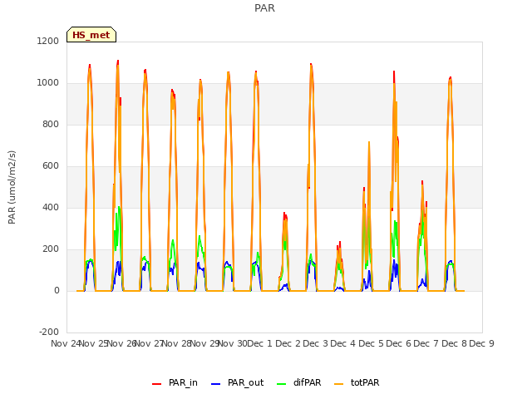Click the difPAR green legend swatch
Screen dimensions: 532x399
click(282, 384)
